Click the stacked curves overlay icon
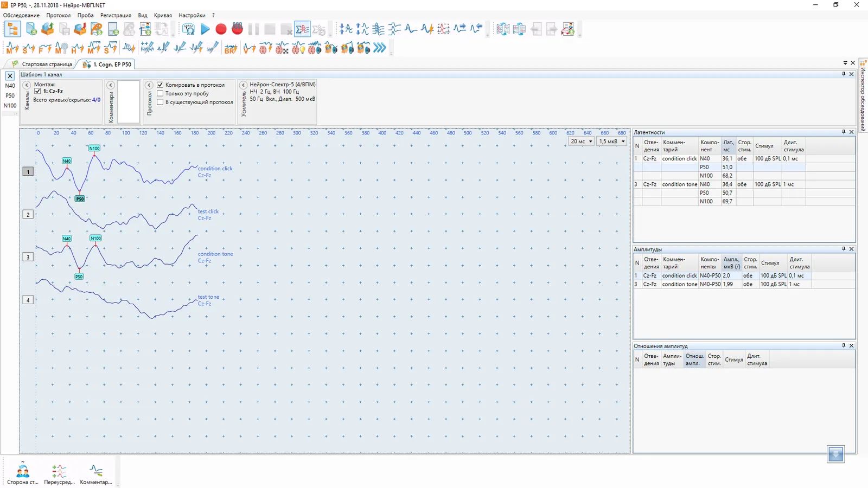This screenshot has height=488, width=868. [378, 29]
